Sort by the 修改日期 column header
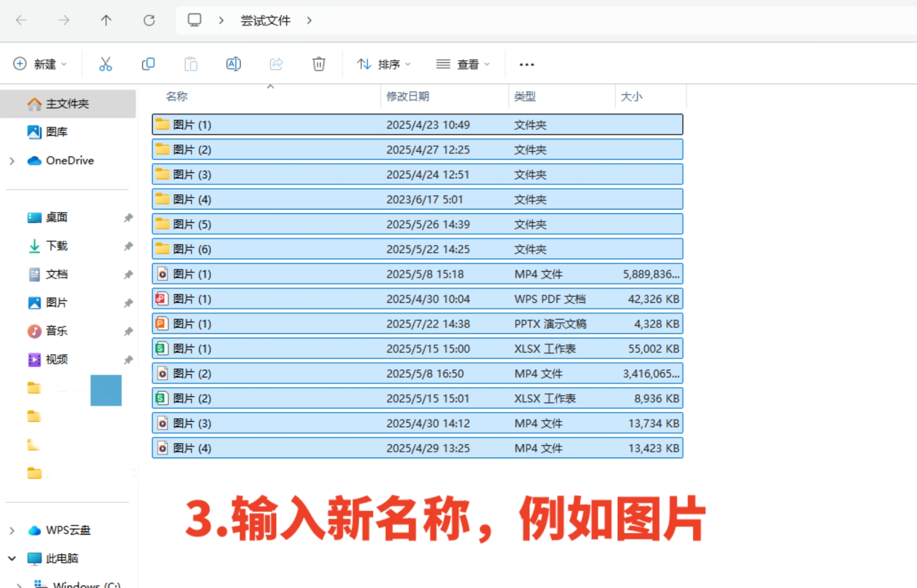Screen dimensions: 917x588 [x=407, y=96]
